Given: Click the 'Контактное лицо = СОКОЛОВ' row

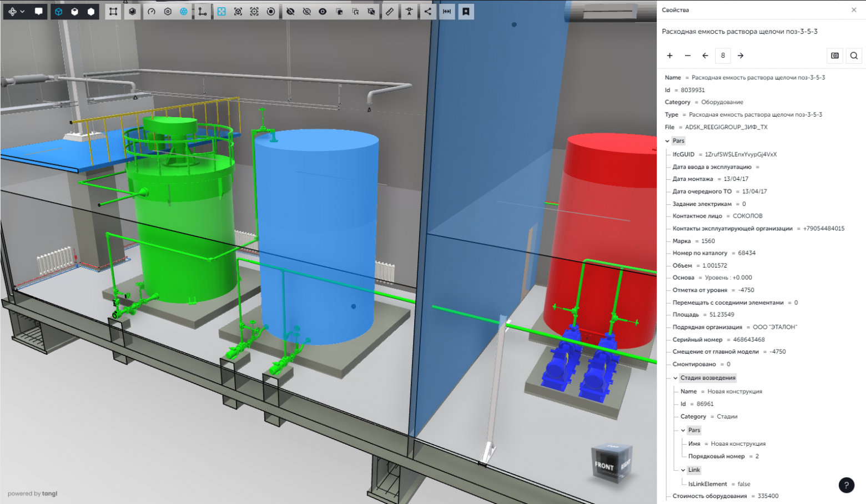Looking at the screenshot, I should pyautogui.click(x=718, y=216).
